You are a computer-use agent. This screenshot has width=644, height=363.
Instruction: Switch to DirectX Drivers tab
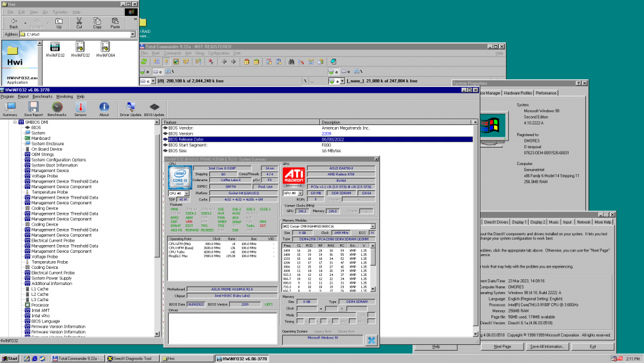click(496, 222)
